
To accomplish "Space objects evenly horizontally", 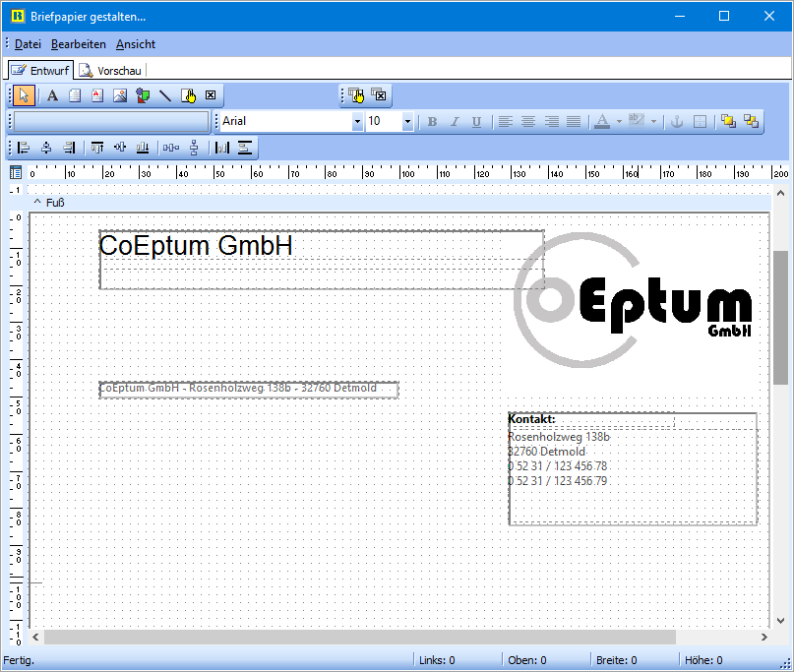I will point(171,148).
